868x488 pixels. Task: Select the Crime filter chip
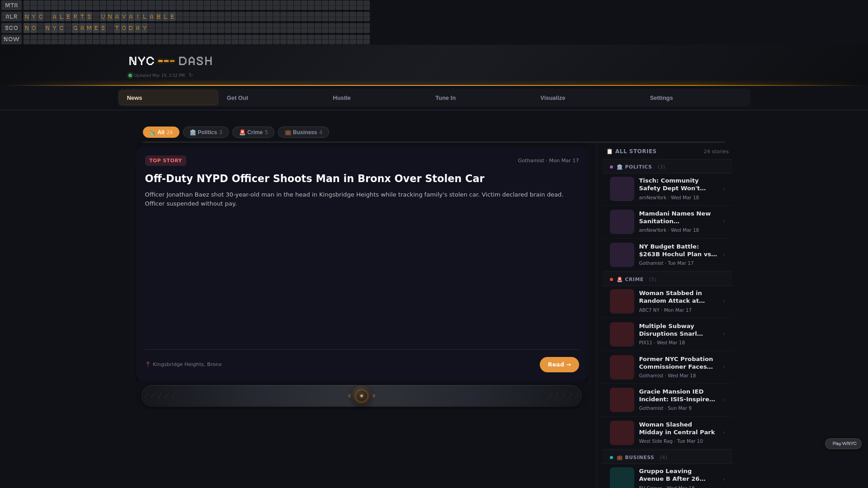pyautogui.click(x=253, y=132)
